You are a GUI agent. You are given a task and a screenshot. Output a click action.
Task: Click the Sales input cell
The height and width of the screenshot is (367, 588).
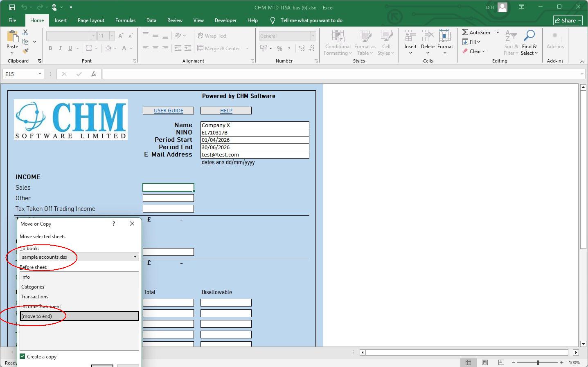168,187
